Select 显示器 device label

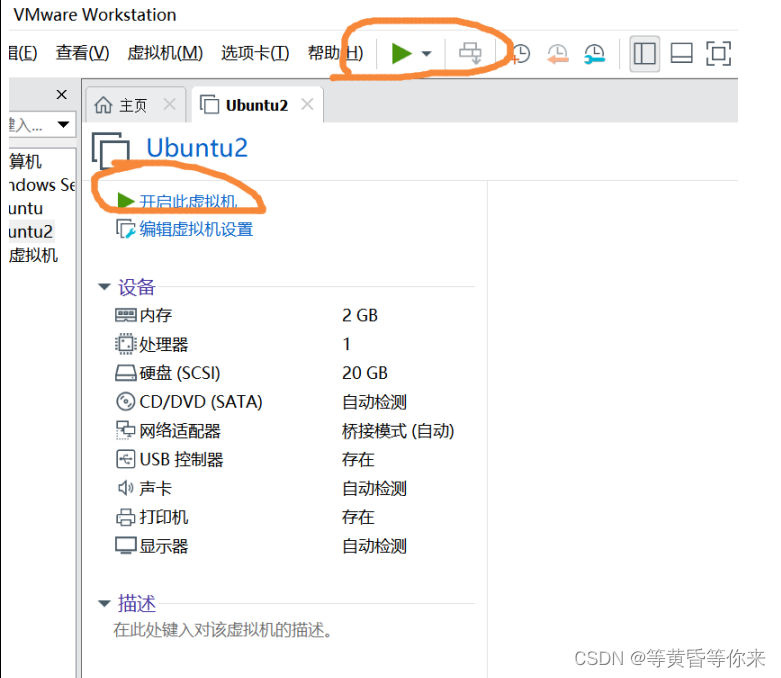(164, 546)
